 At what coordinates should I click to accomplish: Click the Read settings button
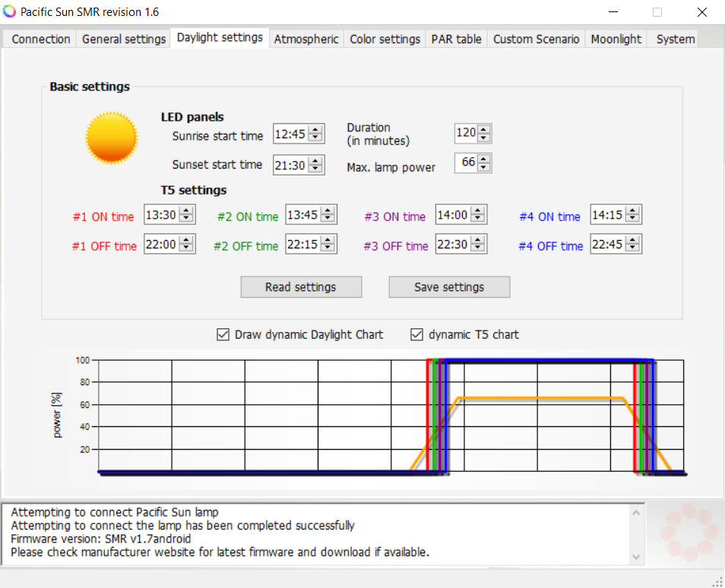point(301,287)
